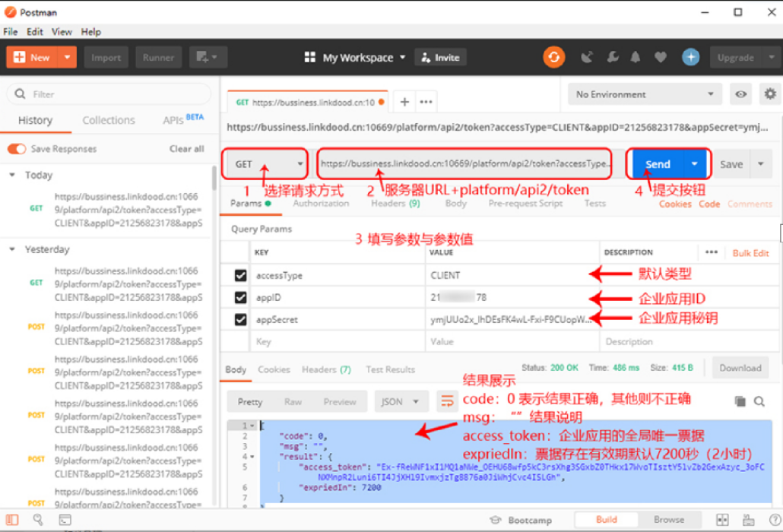Click the Send button
Image resolution: width=783 pixels, height=532 pixels.
(x=657, y=164)
